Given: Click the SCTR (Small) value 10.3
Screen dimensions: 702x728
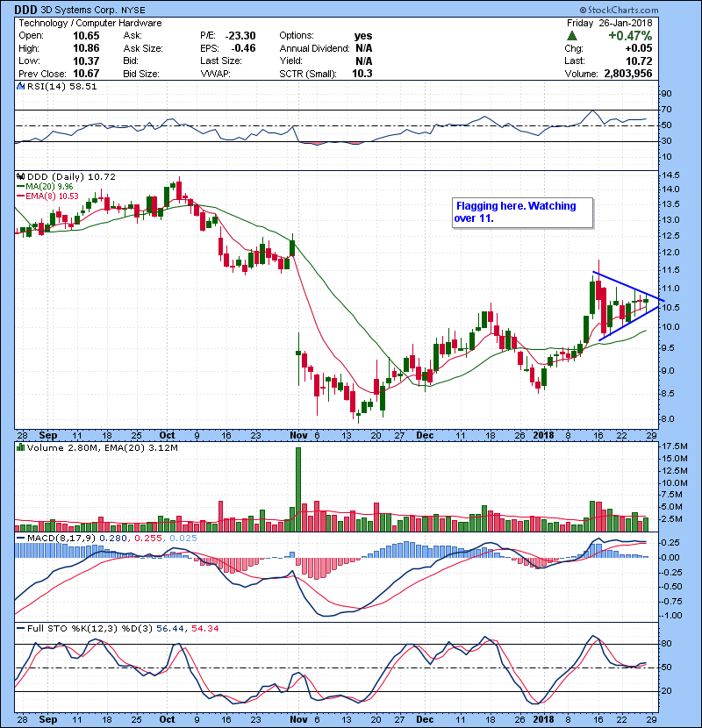Looking at the screenshot, I should click(362, 74).
